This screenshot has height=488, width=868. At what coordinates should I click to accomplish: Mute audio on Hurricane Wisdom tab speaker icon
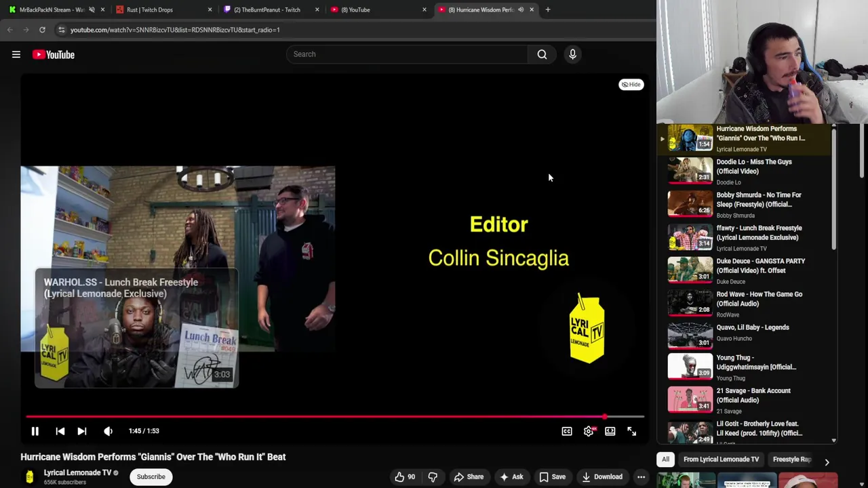pos(521,9)
